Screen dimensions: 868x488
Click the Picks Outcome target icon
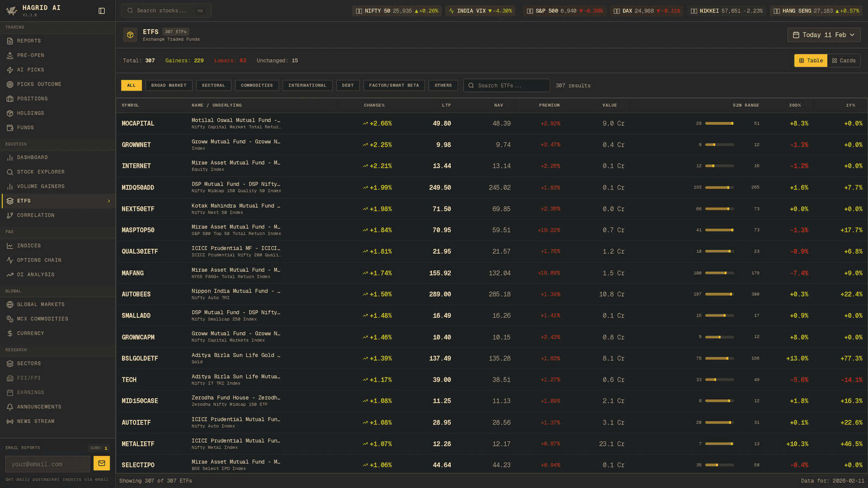tap(10, 84)
